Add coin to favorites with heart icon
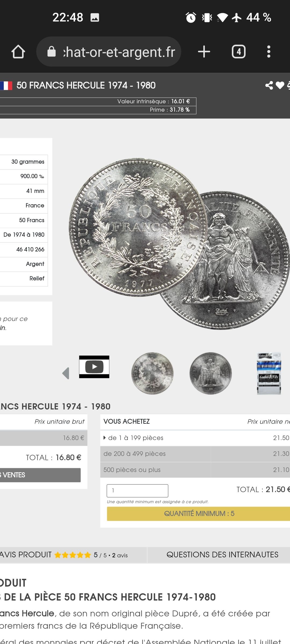 tap(280, 85)
